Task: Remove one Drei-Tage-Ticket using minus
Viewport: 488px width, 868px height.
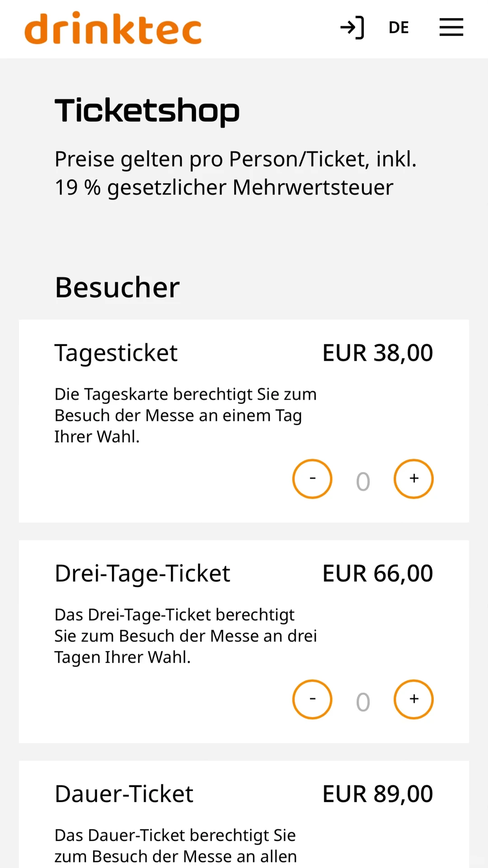Action: (x=312, y=699)
